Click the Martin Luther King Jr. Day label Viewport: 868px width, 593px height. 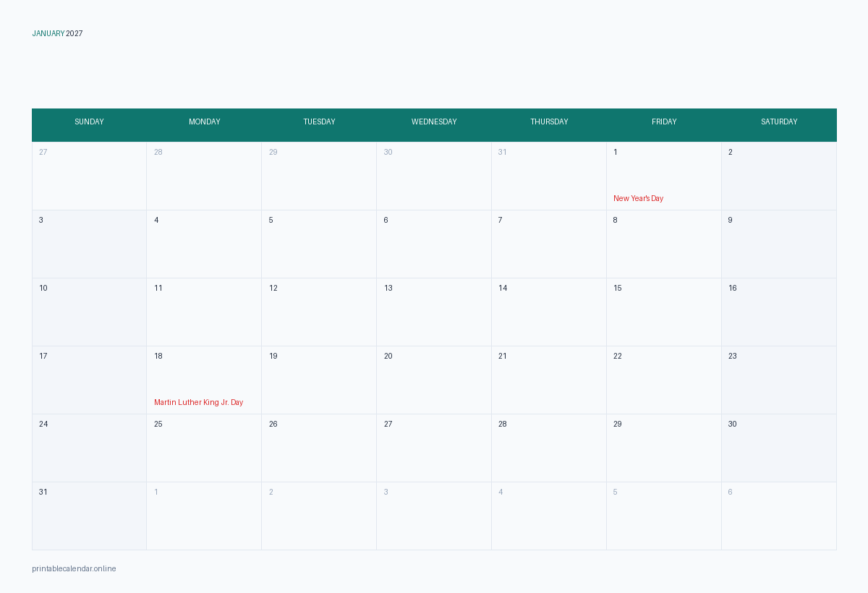click(199, 403)
